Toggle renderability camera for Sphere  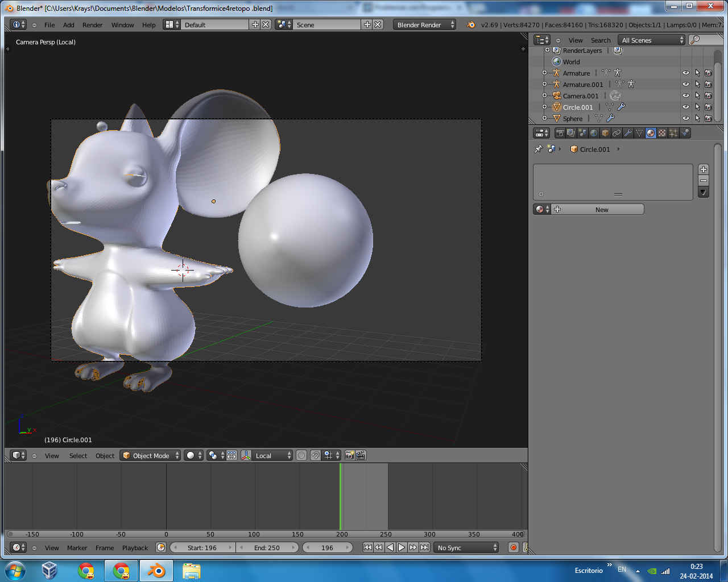click(x=709, y=118)
